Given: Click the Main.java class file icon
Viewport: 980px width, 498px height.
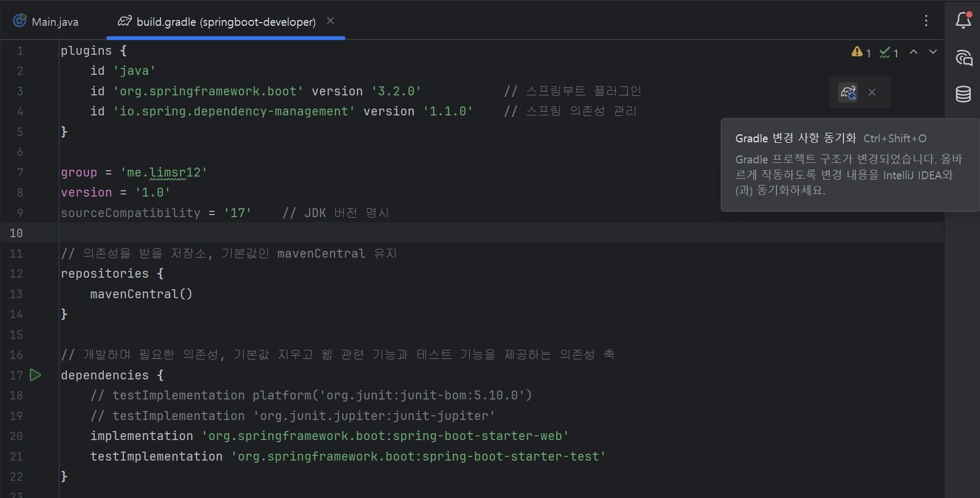Looking at the screenshot, I should click(20, 21).
